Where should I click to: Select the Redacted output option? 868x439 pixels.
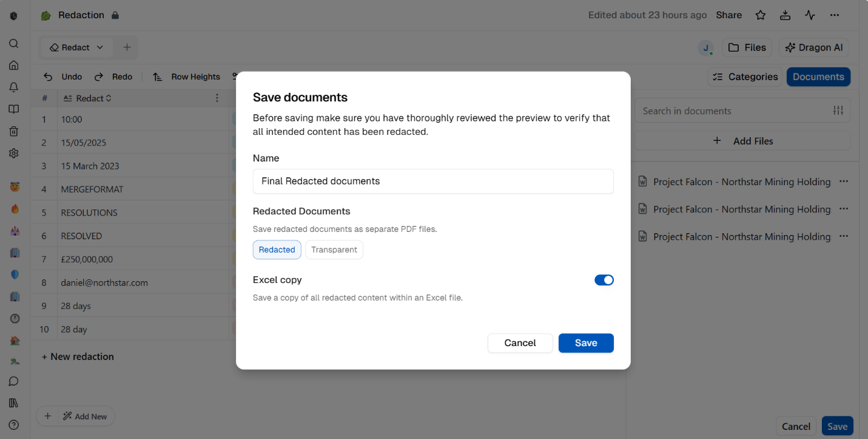coord(277,250)
